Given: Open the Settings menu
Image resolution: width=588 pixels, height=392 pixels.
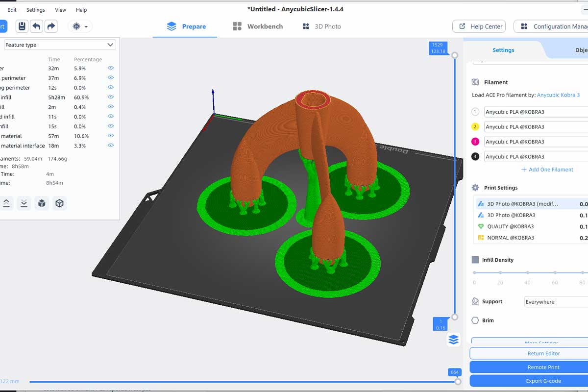Looking at the screenshot, I should pyautogui.click(x=35, y=10).
